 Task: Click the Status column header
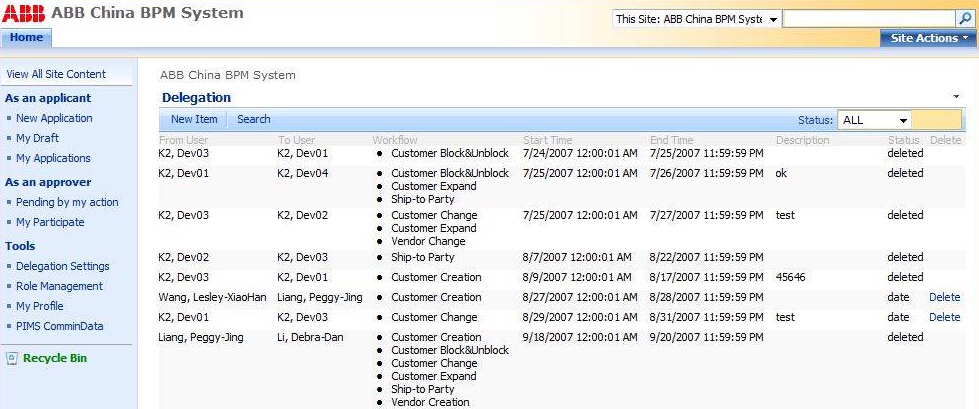point(903,140)
